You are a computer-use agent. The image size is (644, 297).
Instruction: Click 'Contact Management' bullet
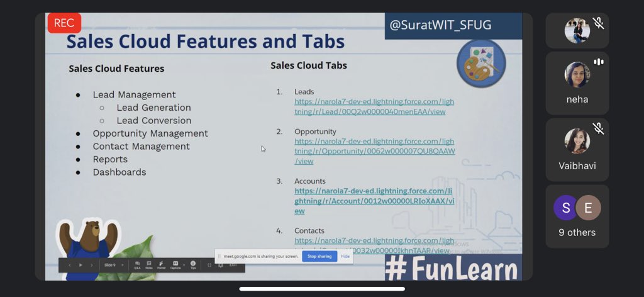[x=142, y=146]
